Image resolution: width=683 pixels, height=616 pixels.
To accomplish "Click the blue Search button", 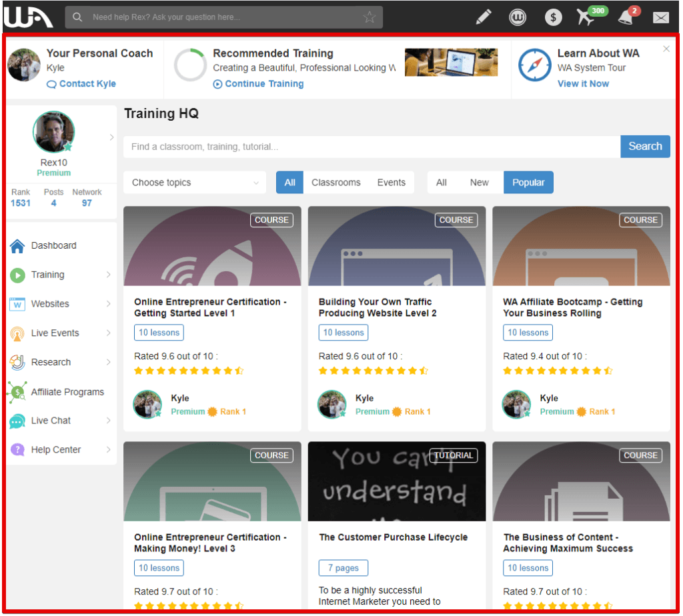I will click(x=645, y=146).
